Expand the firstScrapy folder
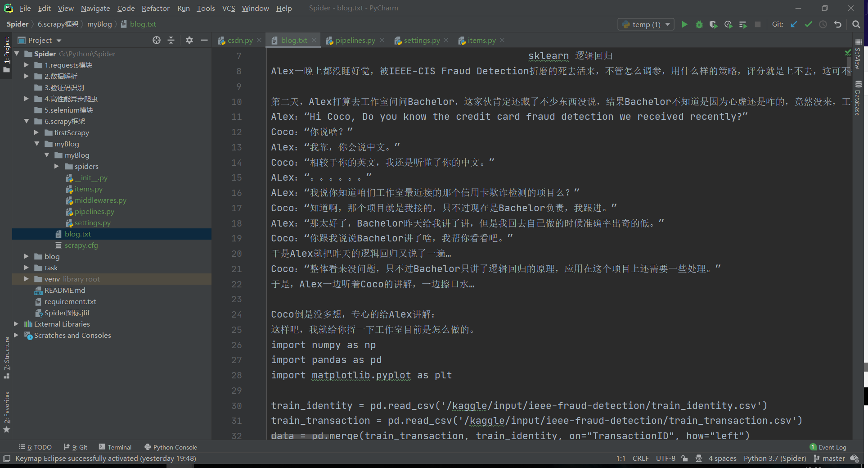 coord(36,132)
